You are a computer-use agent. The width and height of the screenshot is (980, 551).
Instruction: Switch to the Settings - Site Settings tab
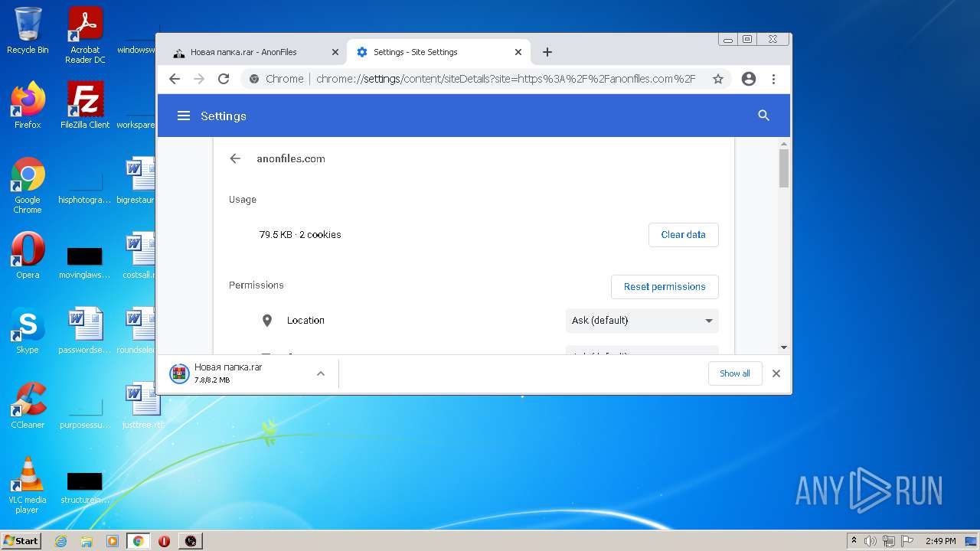click(x=439, y=52)
